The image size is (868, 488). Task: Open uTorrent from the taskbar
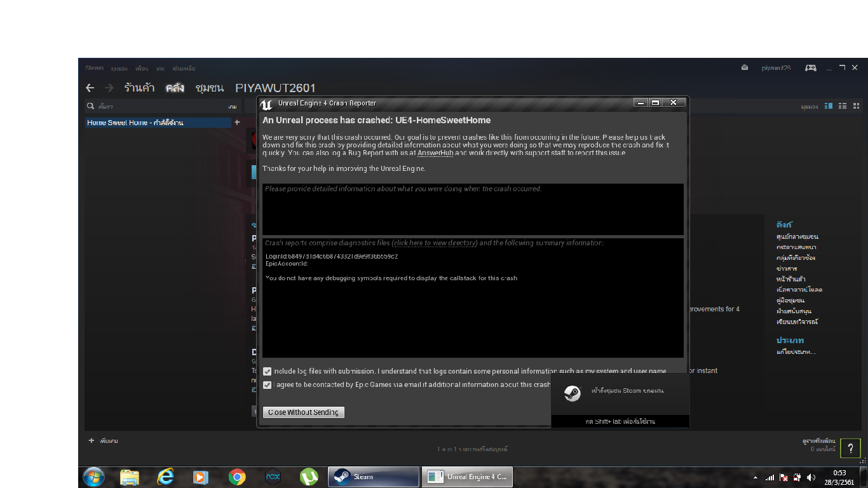coord(309,477)
